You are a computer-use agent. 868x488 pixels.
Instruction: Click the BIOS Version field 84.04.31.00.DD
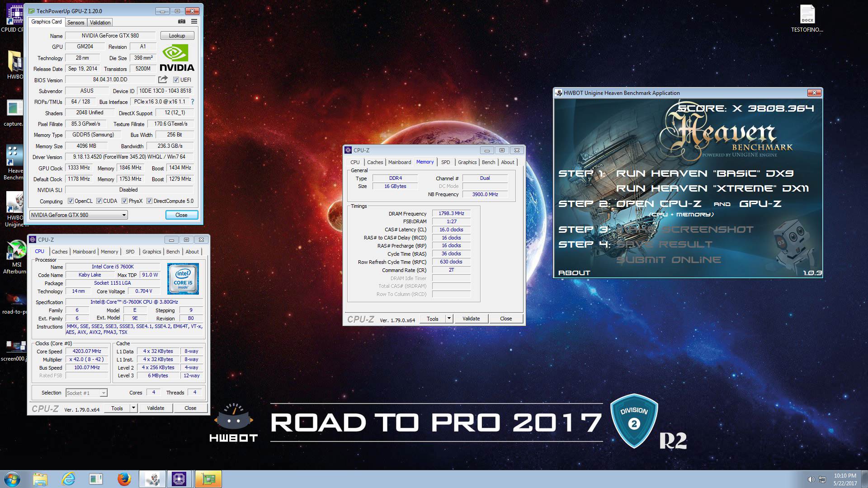110,80
